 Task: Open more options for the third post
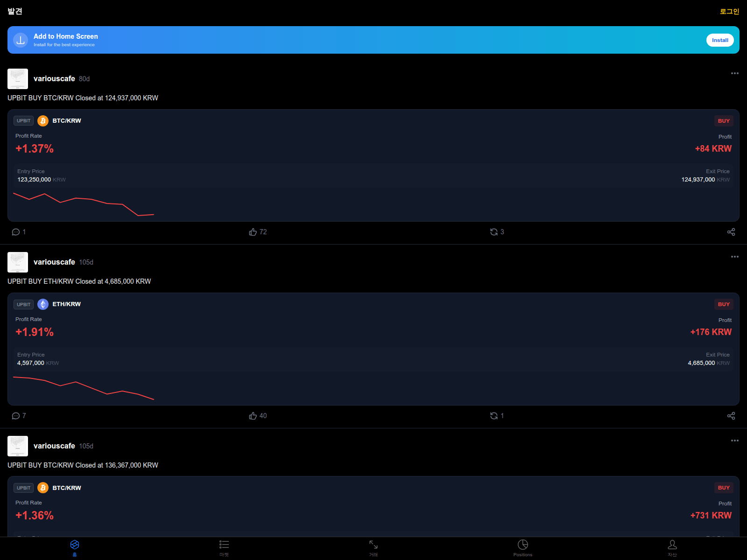[734, 441]
